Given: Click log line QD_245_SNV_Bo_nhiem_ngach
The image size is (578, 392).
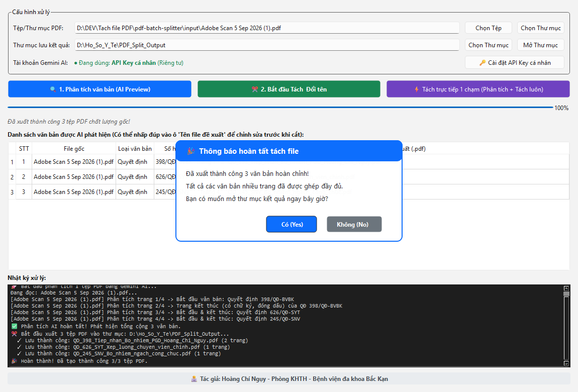Looking at the screenshot, I should point(119,354).
